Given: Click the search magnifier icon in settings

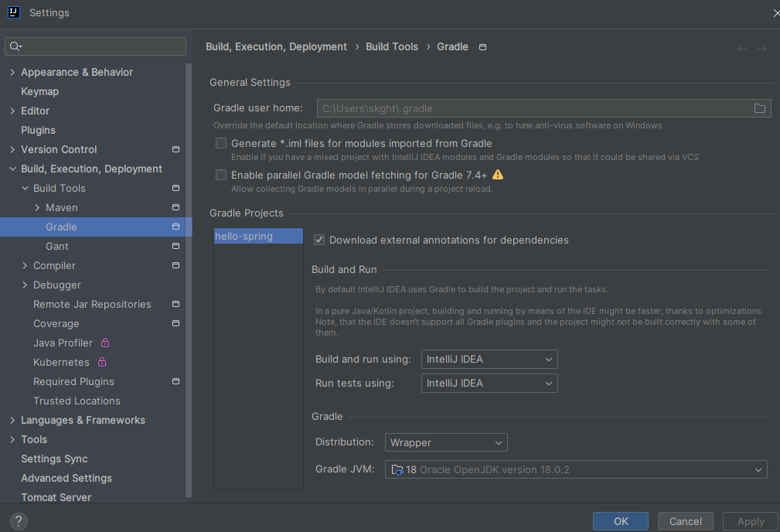Looking at the screenshot, I should 15,46.
